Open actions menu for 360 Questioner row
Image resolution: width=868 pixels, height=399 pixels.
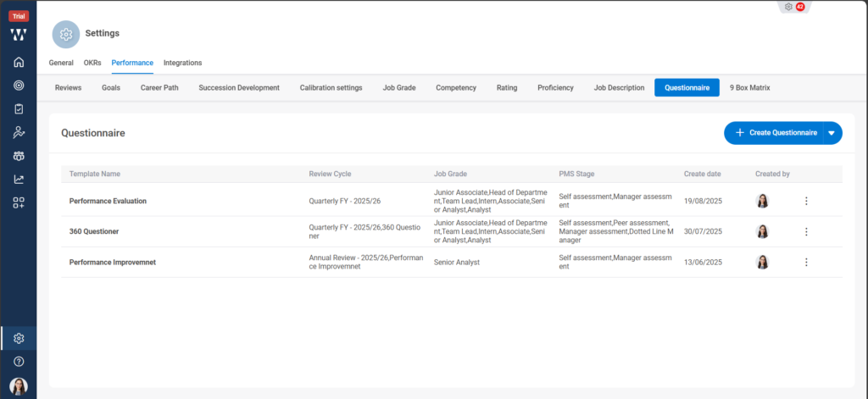(806, 232)
